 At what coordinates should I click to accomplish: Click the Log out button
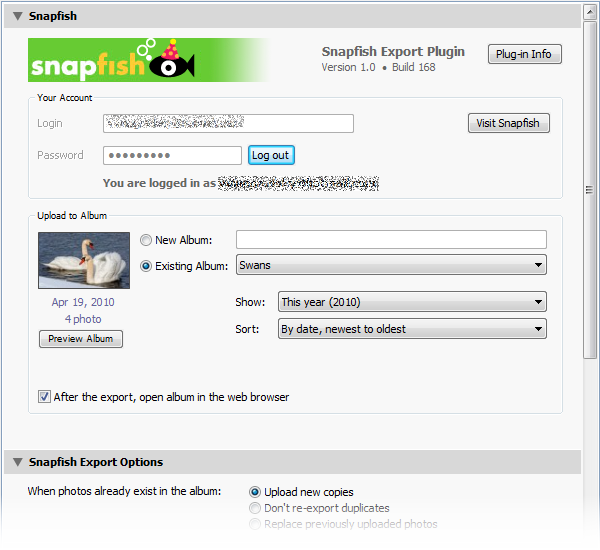pos(271,155)
